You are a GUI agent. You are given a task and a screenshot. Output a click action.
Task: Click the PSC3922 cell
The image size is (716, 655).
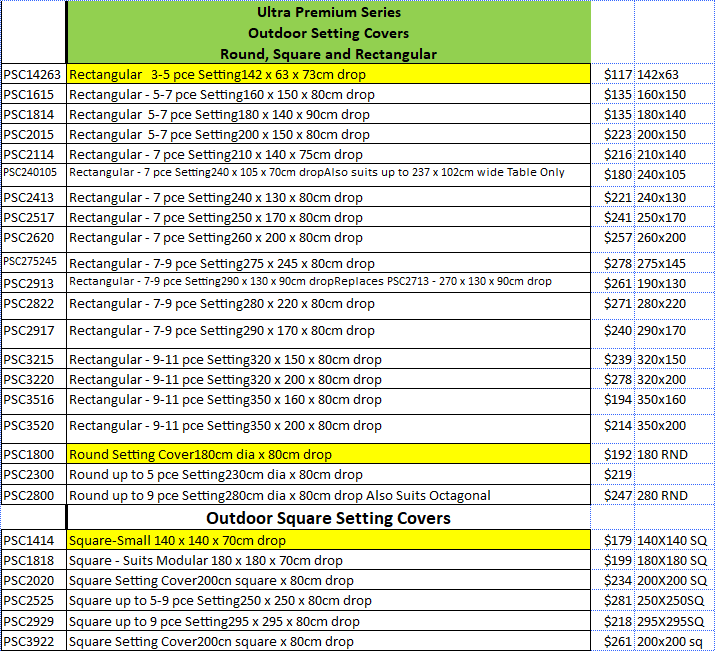[34, 641]
